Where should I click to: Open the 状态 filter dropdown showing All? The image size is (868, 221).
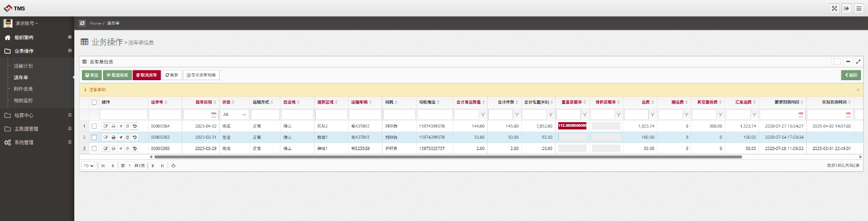[234, 115]
